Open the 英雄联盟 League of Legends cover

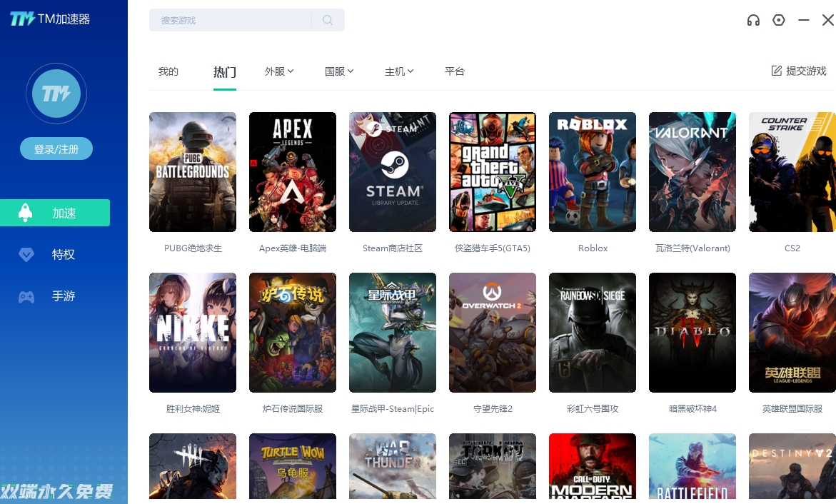tap(792, 332)
